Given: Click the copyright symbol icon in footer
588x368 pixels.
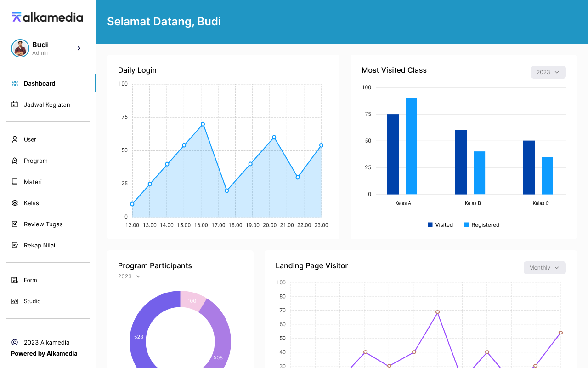Looking at the screenshot, I should (15, 342).
